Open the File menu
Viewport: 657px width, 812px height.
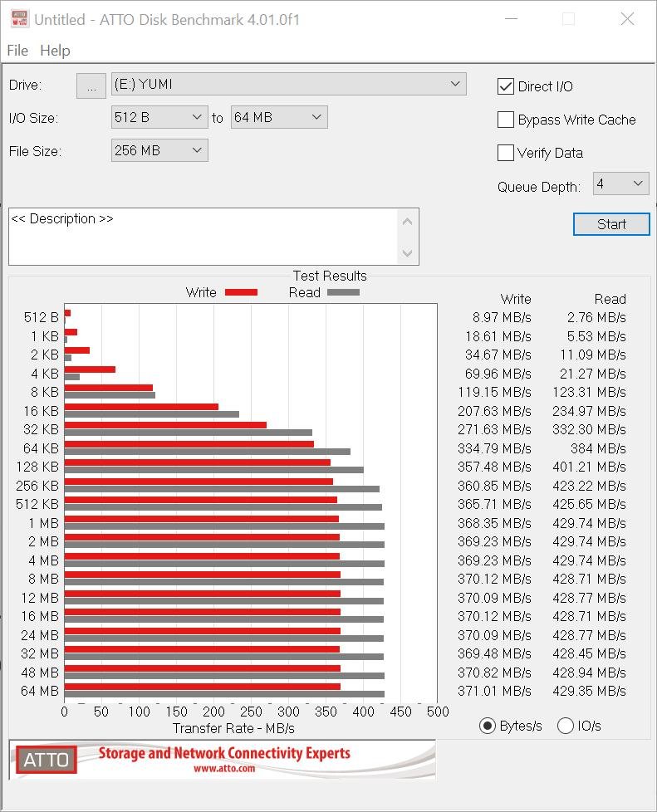tap(17, 51)
